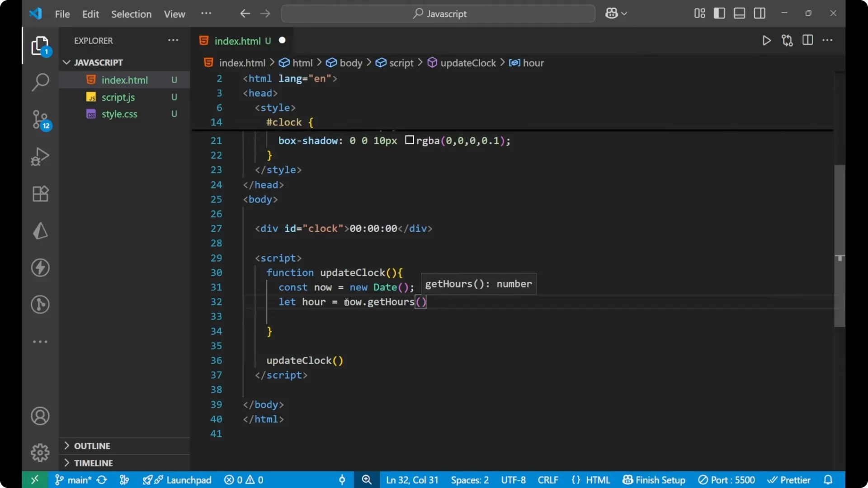Open the Copilot dropdown in title bar

[x=616, y=13]
